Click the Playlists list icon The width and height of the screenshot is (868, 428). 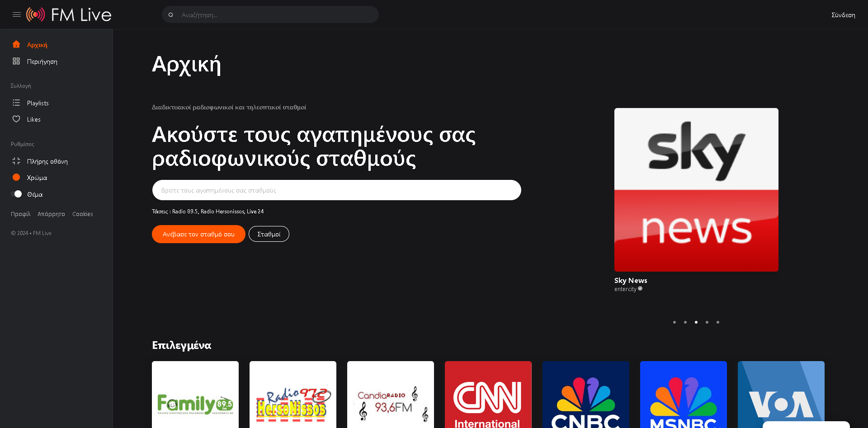pyautogui.click(x=16, y=103)
